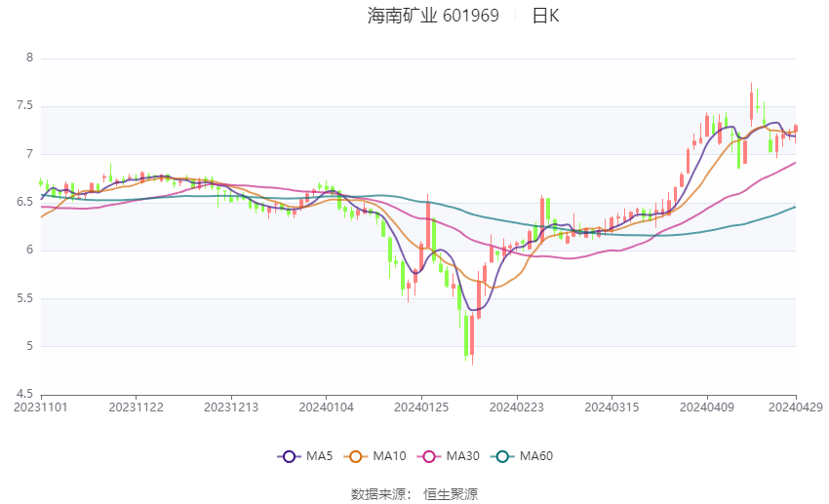Image resolution: width=829 pixels, height=504 pixels.
Task: Click the 4.5 price axis label
Action: coord(24,394)
